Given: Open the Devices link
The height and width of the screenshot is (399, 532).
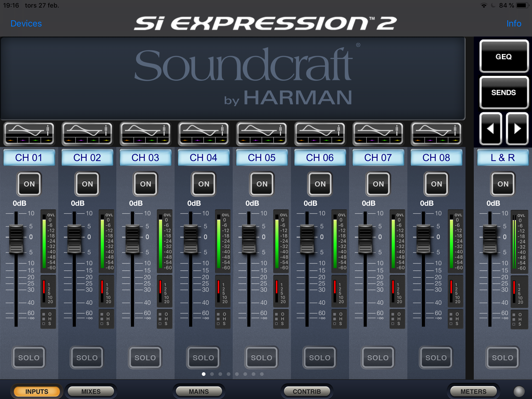Looking at the screenshot, I should 26,23.
